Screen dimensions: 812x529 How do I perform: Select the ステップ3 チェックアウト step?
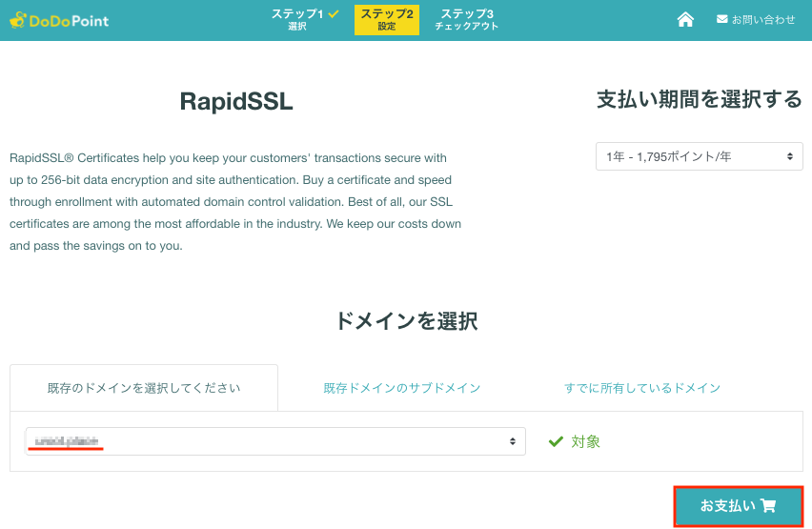coord(467,20)
